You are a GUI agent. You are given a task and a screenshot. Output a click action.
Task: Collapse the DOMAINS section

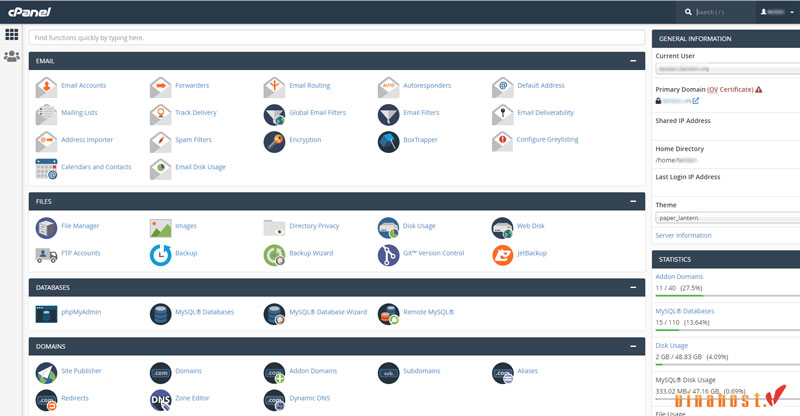click(633, 346)
